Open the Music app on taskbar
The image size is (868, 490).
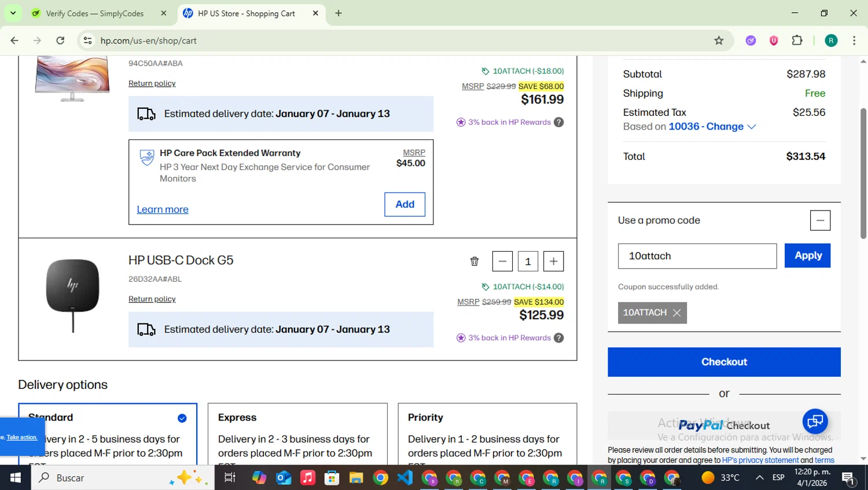[308, 478]
